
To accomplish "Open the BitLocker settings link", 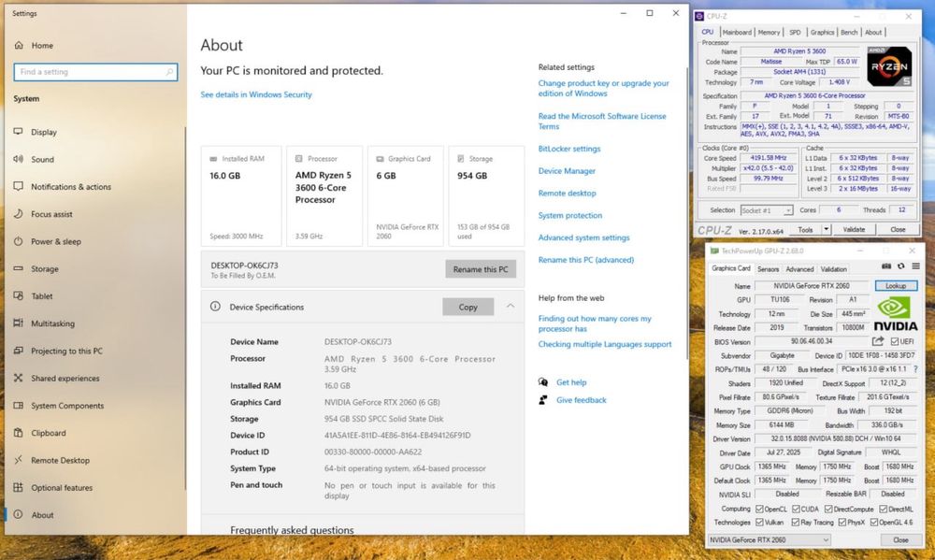I will [x=568, y=149].
